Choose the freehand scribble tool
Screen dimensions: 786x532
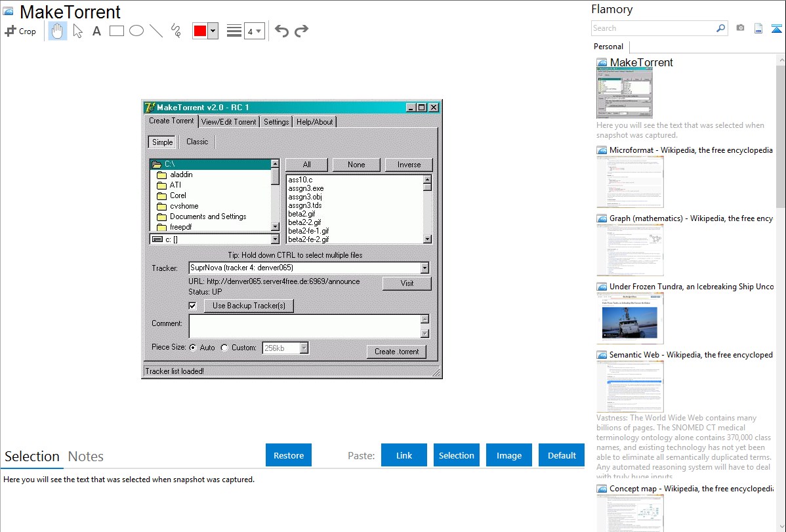click(x=176, y=31)
